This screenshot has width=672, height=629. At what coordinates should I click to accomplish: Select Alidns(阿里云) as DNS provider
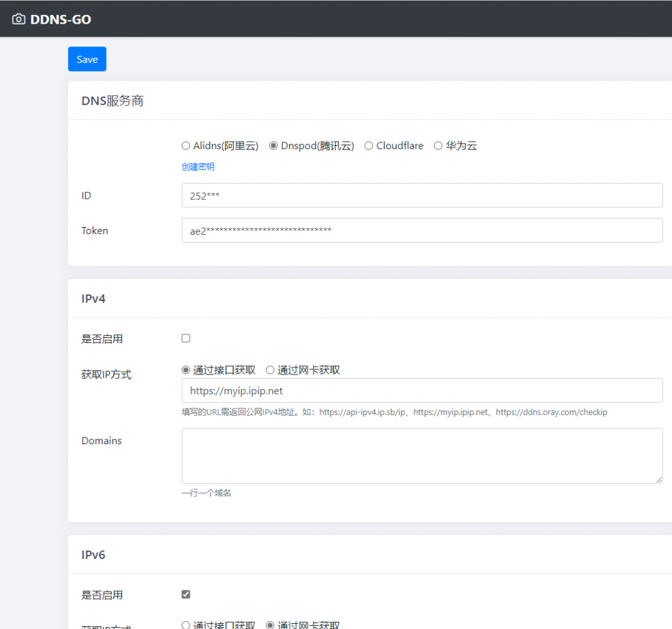point(186,146)
